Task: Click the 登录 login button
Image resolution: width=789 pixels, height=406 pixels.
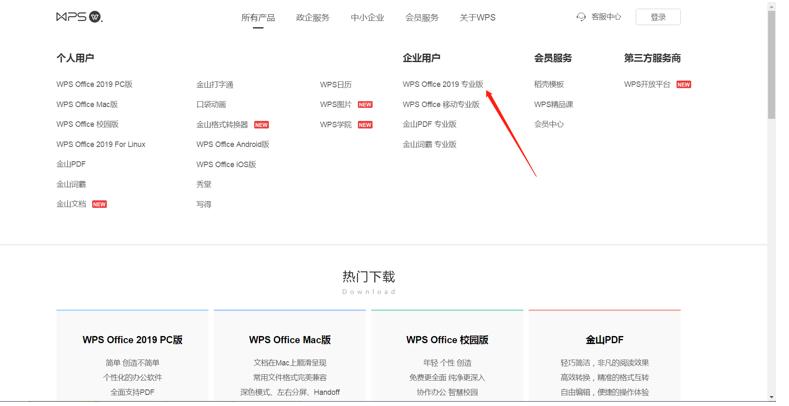Action: [658, 17]
